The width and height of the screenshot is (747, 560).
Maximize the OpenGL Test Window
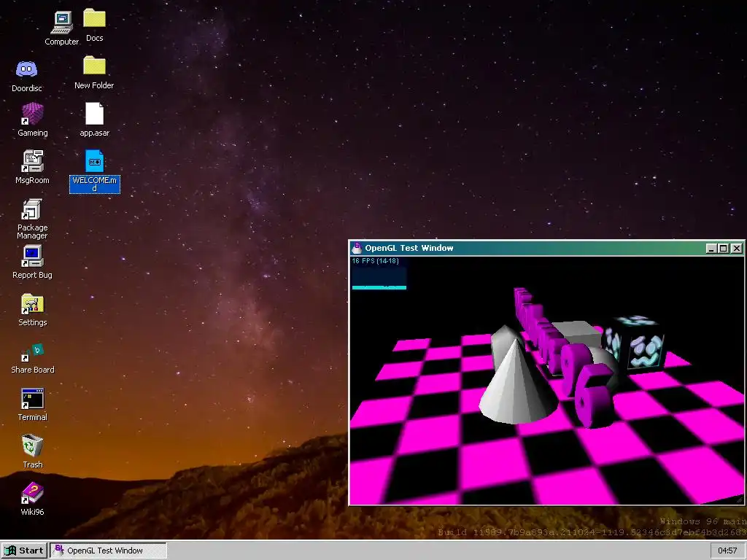click(723, 248)
